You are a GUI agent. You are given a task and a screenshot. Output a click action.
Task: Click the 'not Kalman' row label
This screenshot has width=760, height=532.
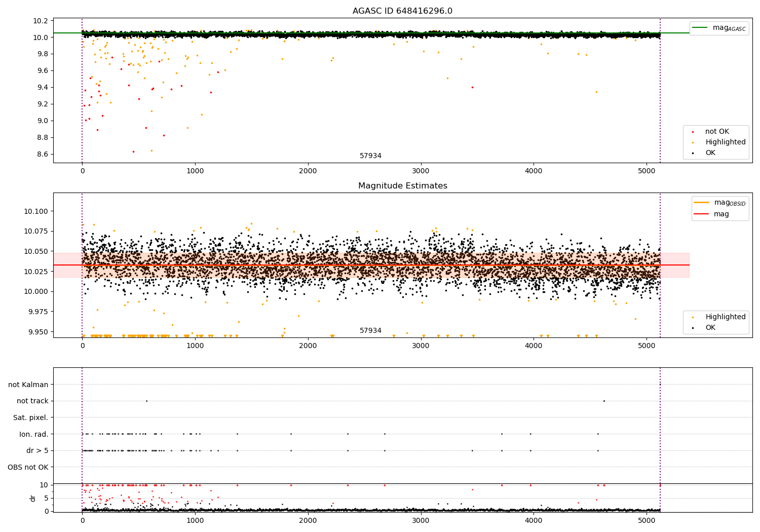(28, 385)
